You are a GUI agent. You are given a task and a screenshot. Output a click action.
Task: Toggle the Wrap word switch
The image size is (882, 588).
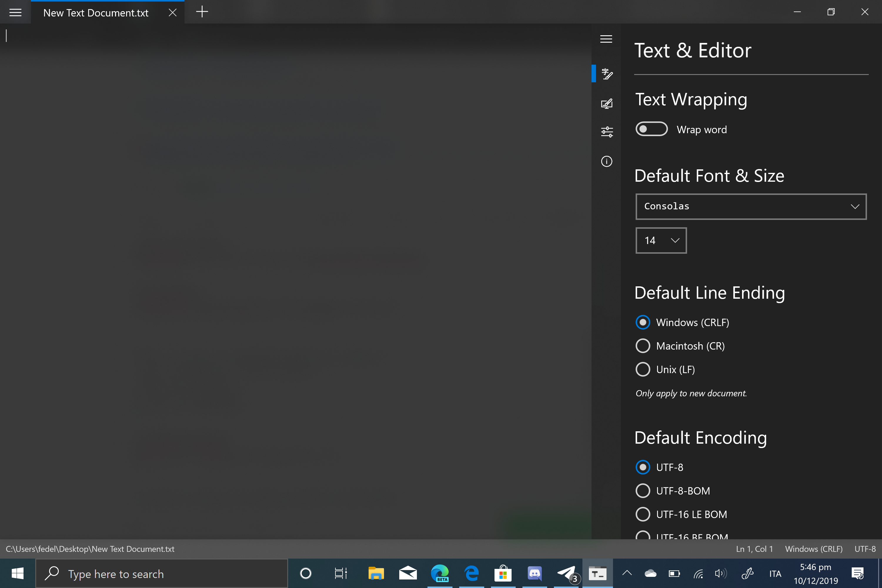click(x=652, y=129)
